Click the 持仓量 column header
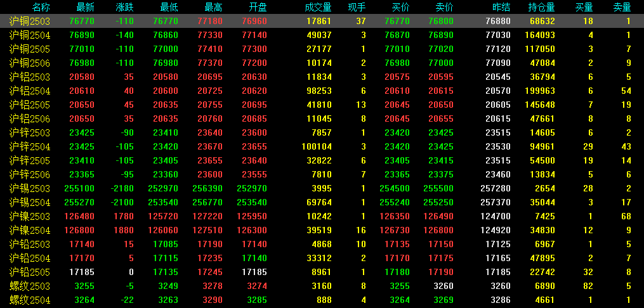The width and height of the screenshot is (644, 308). click(x=541, y=7)
